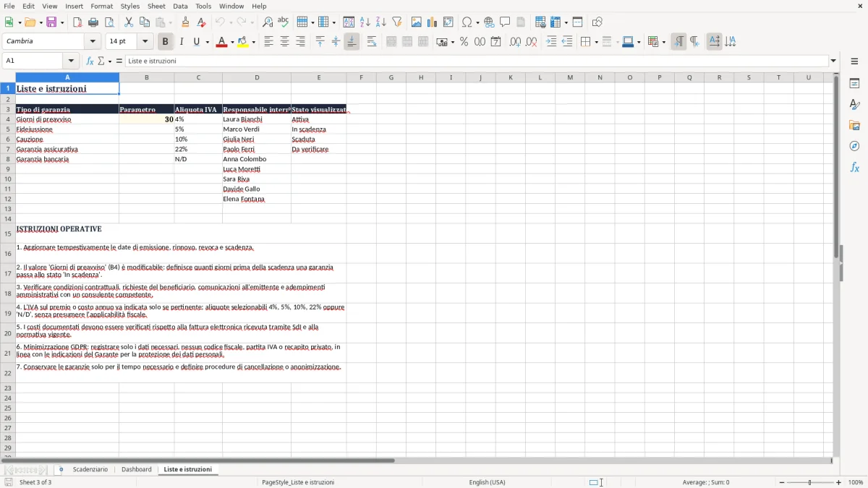This screenshot has width=868, height=488.
Task: Open the Data menu
Action: tap(180, 6)
